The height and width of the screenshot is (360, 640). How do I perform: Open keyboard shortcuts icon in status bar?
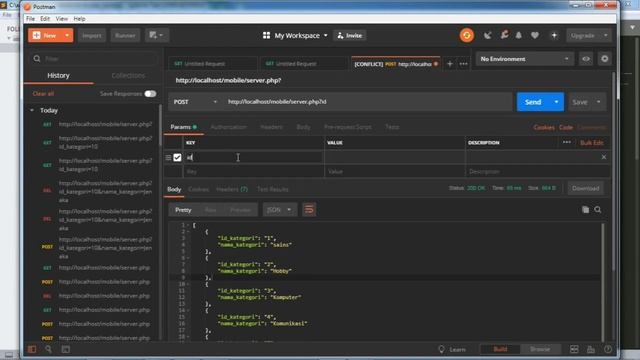click(591, 349)
